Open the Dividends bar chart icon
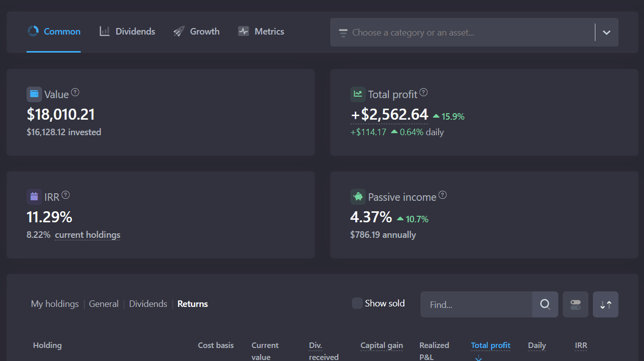Image resolution: width=644 pixels, height=361 pixels. click(x=104, y=31)
